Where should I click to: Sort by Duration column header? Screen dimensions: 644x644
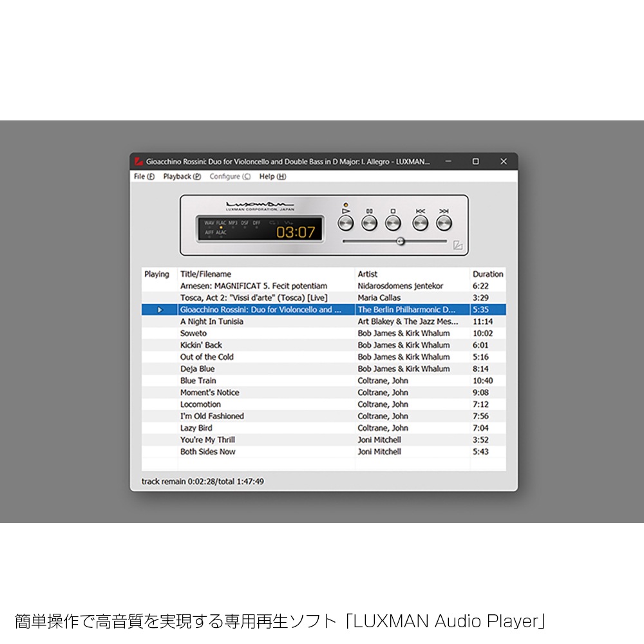pos(488,274)
